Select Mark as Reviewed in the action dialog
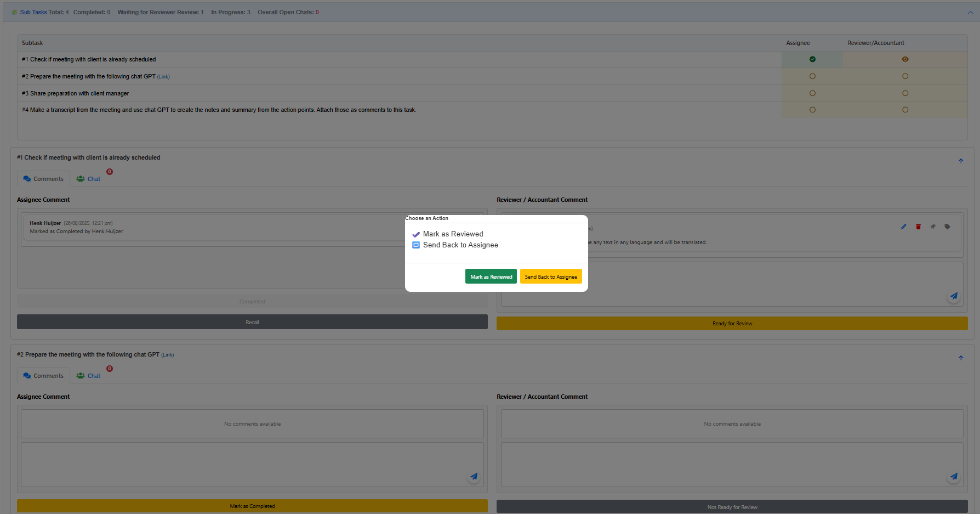The width and height of the screenshot is (980, 514). 491,276
